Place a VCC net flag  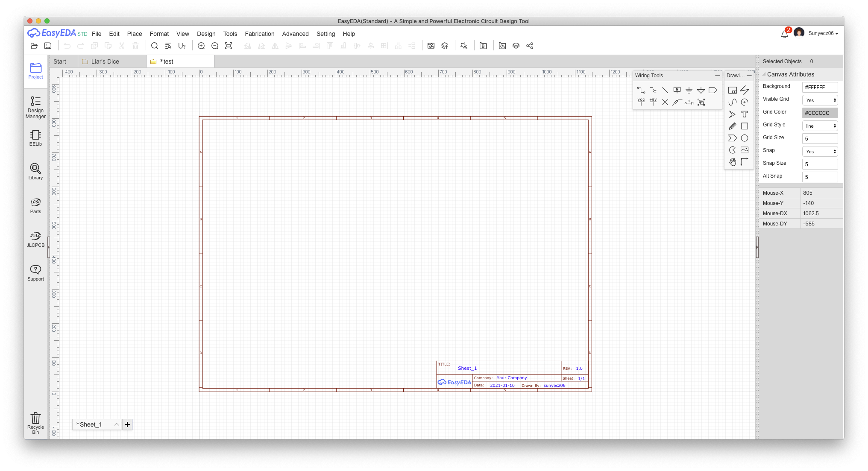[x=641, y=102]
